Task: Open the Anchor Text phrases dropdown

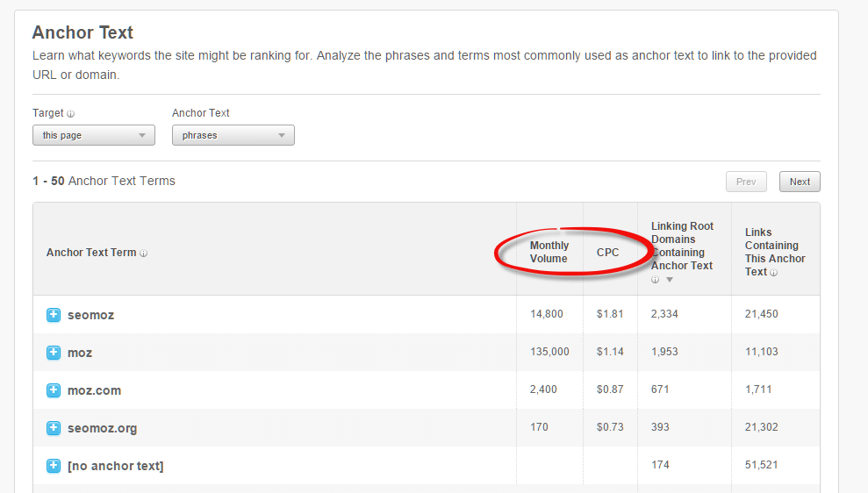Action: point(233,135)
